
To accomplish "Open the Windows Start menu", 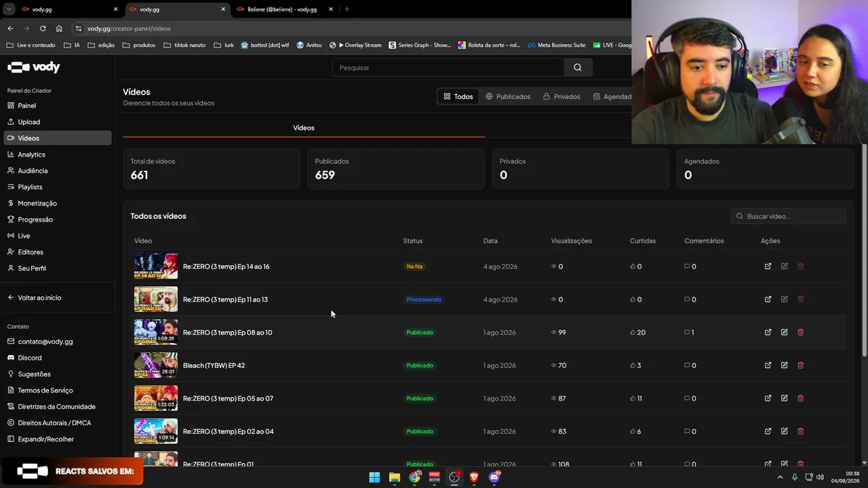I will [374, 477].
